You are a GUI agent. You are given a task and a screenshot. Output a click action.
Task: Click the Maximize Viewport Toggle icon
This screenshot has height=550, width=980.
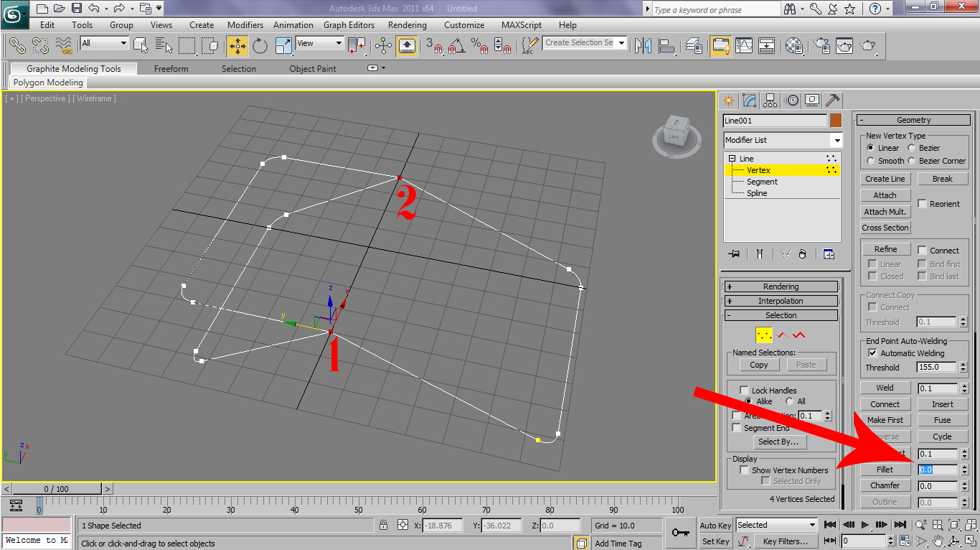970,541
